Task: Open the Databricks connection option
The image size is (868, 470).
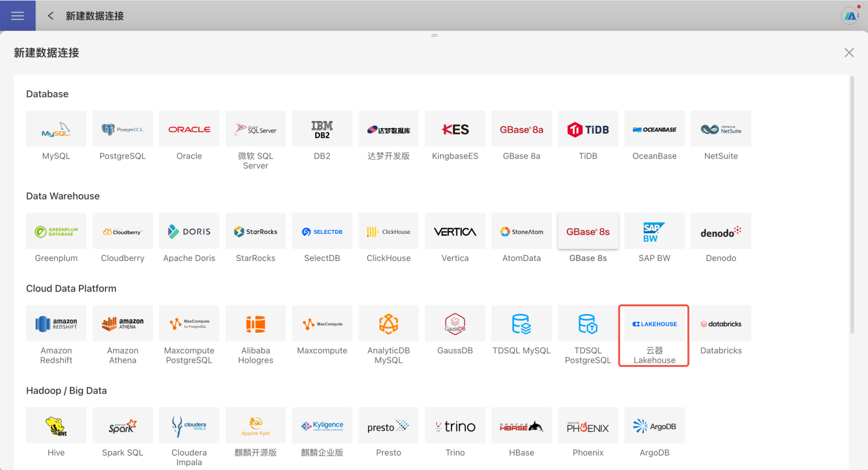Action: click(721, 324)
